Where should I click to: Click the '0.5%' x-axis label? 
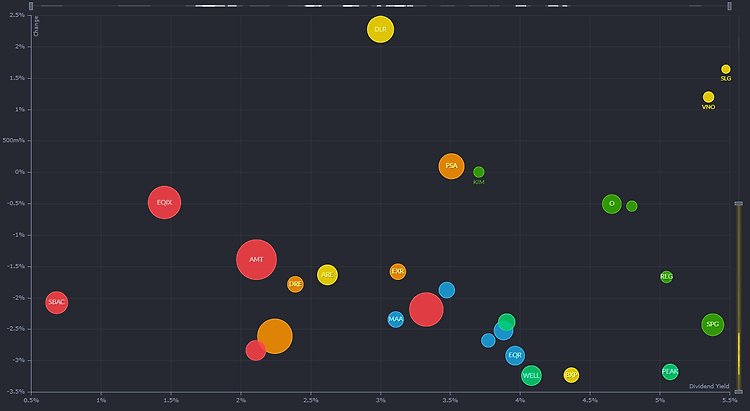point(32,400)
